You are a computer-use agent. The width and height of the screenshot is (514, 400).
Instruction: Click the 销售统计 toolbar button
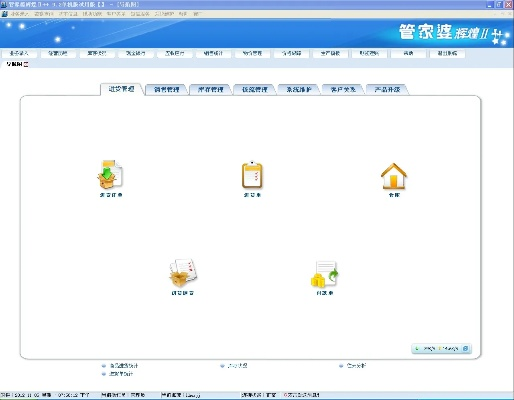coord(213,53)
